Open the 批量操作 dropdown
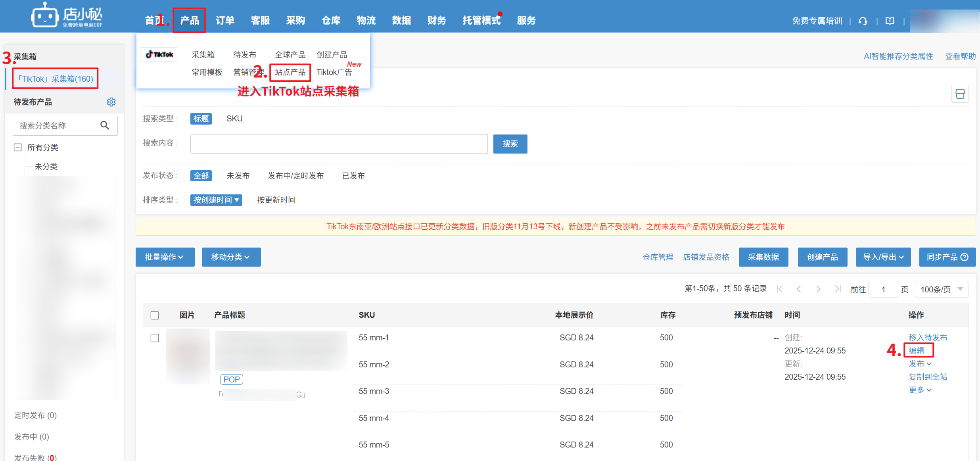980x461 pixels. click(x=165, y=257)
